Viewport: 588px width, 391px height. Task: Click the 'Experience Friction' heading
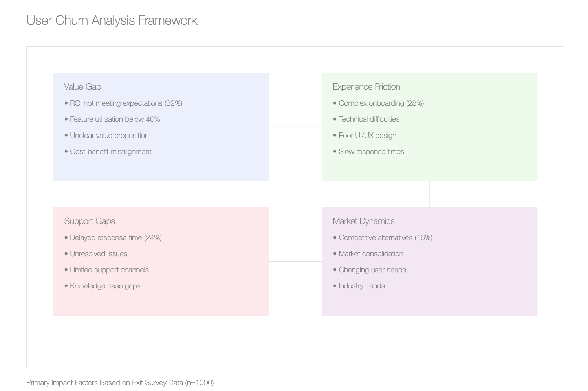point(366,87)
